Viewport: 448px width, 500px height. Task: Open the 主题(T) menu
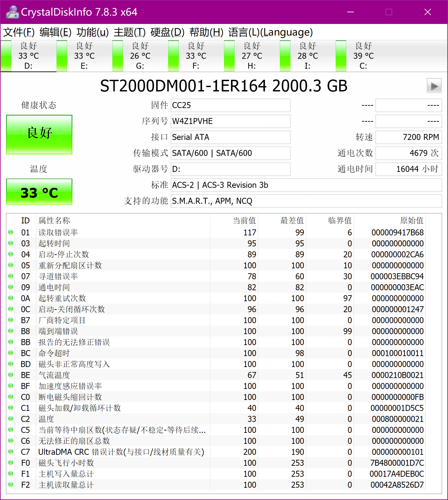click(130, 32)
